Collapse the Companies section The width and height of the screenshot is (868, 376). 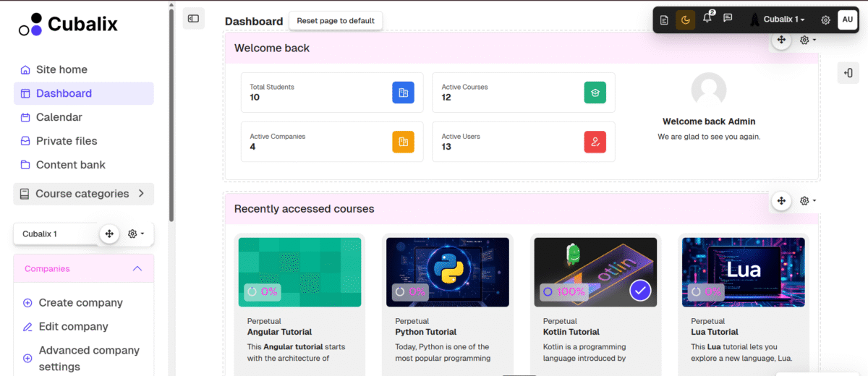(x=137, y=268)
